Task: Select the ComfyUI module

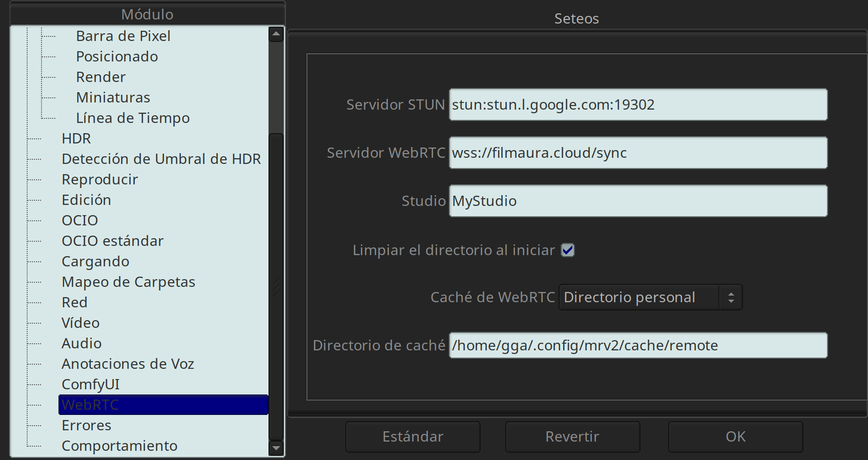Action: pyautogui.click(x=90, y=384)
